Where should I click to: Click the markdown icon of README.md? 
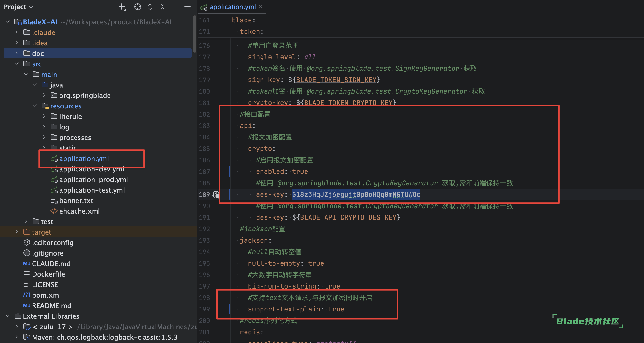point(27,305)
